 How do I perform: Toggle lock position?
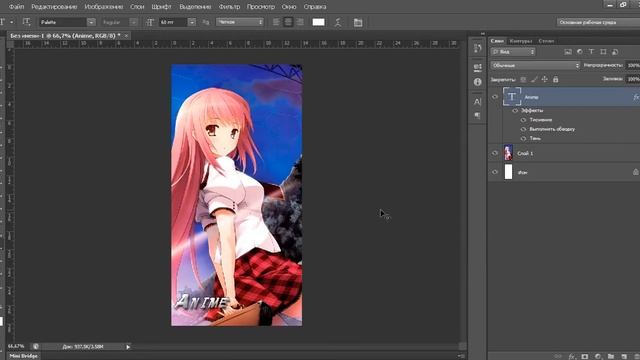click(x=544, y=80)
